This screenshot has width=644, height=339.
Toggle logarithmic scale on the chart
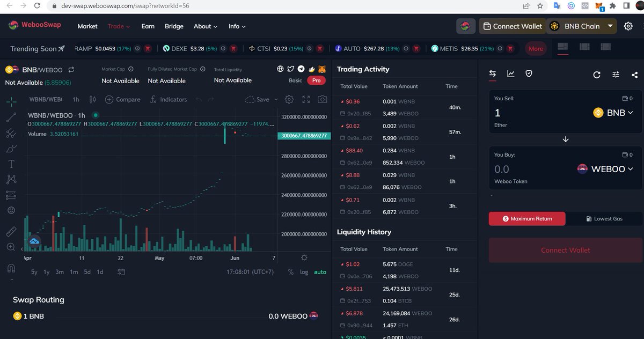pyautogui.click(x=304, y=272)
